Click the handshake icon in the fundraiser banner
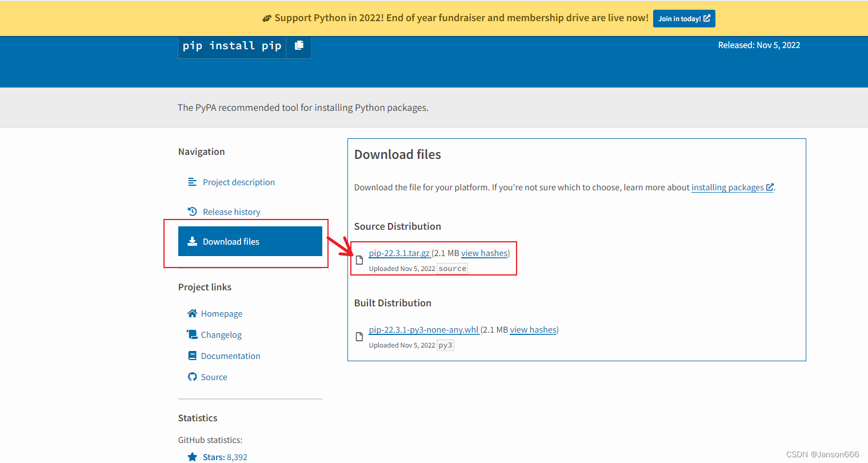868x463 pixels. coord(267,18)
